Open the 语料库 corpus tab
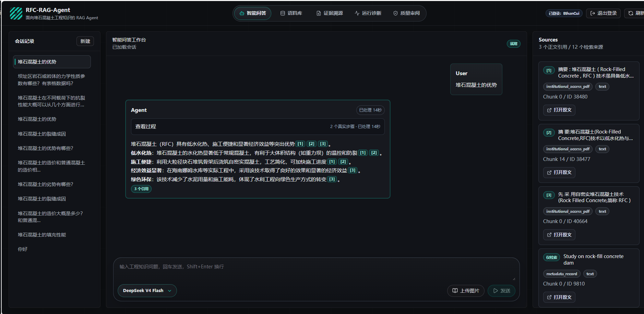644x314 pixels. tap(291, 13)
